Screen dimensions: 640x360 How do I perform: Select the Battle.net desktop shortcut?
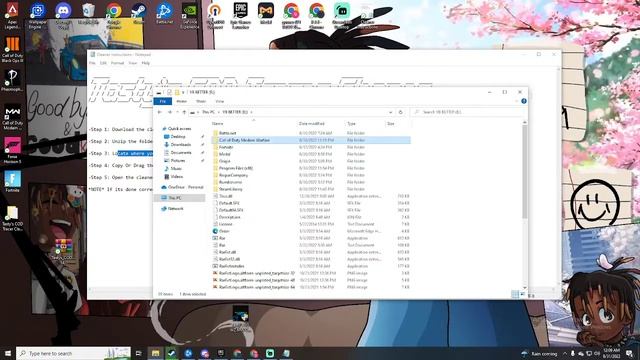point(164,13)
